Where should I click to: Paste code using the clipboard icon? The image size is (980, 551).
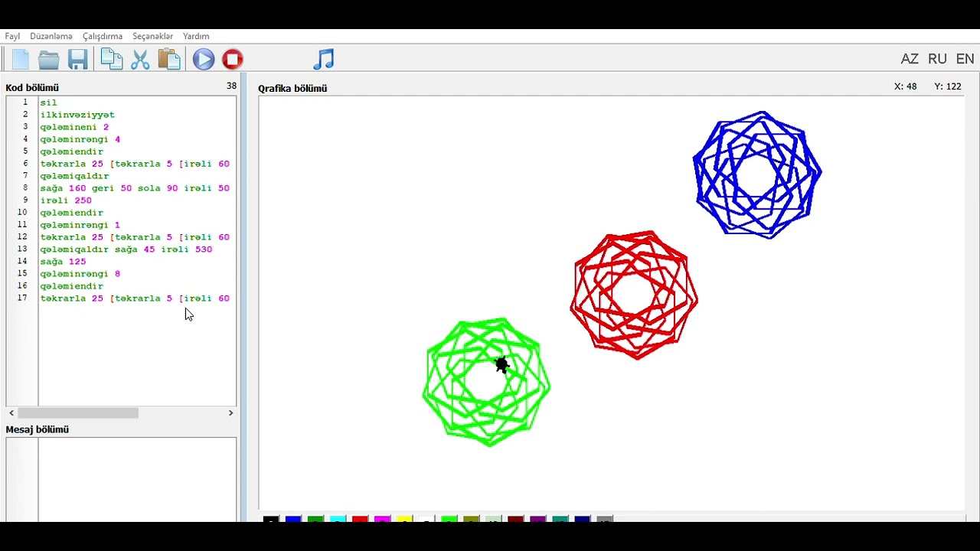pos(168,59)
